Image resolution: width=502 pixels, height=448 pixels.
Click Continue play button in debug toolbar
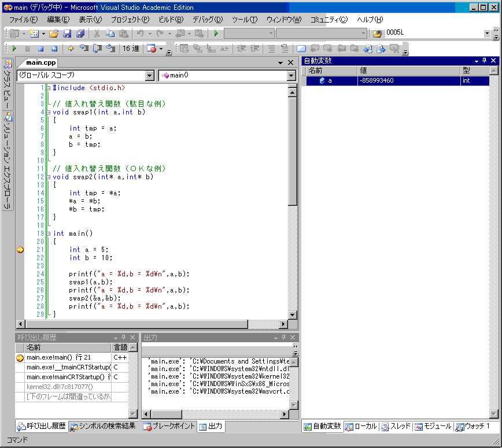(x=14, y=49)
